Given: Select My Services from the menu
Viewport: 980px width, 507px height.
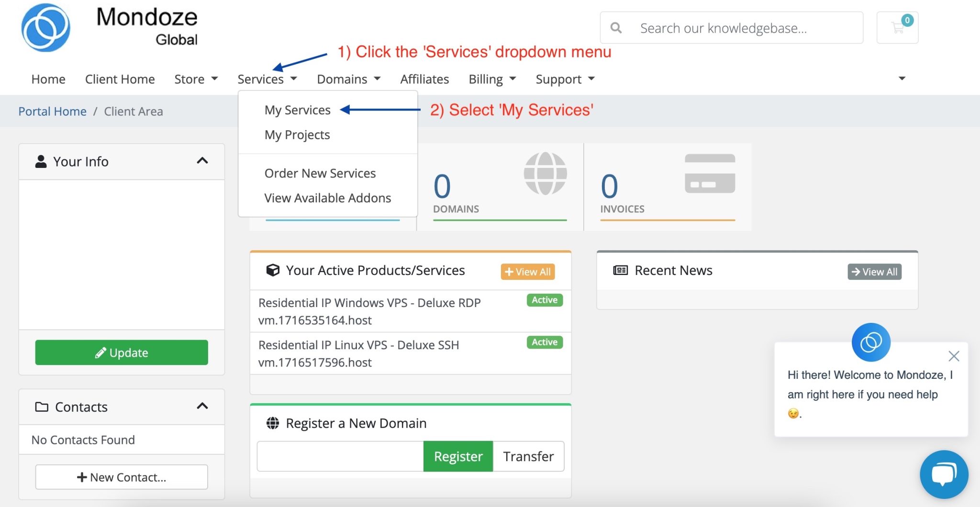Looking at the screenshot, I should coord(297,110).
